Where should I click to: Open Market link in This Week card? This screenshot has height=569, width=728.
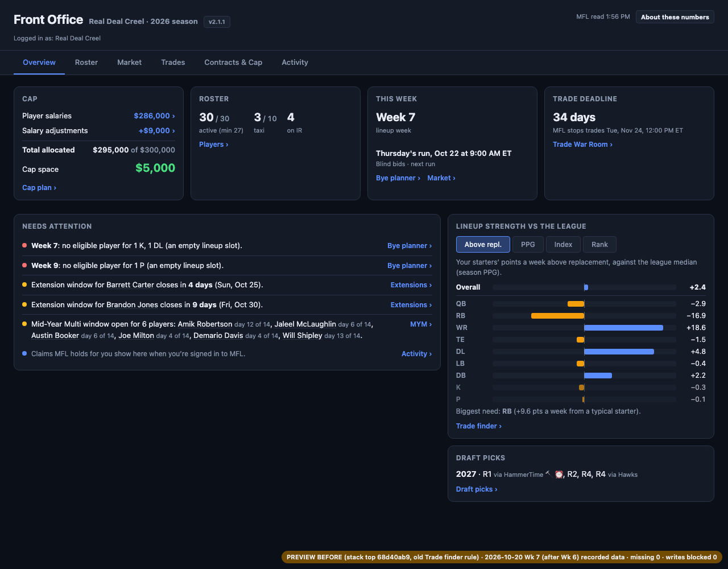tap(441, 178)
